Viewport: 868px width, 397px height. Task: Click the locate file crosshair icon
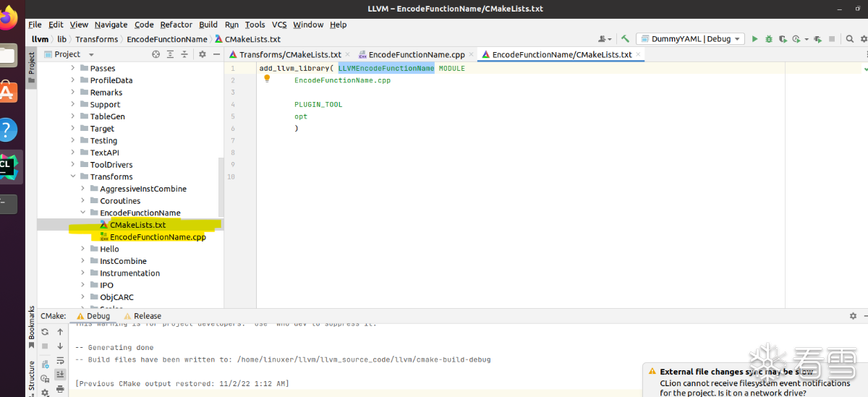pyautogui.click(x=156, y=54)
